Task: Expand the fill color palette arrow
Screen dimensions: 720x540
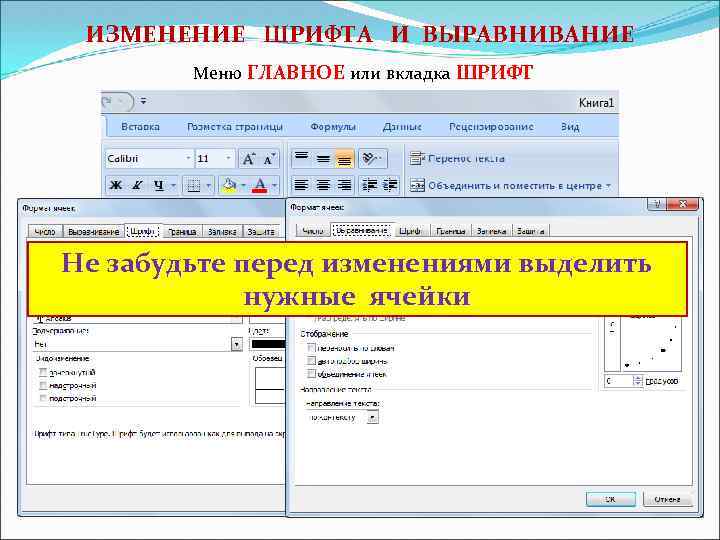Action: [x=243, y=186]
